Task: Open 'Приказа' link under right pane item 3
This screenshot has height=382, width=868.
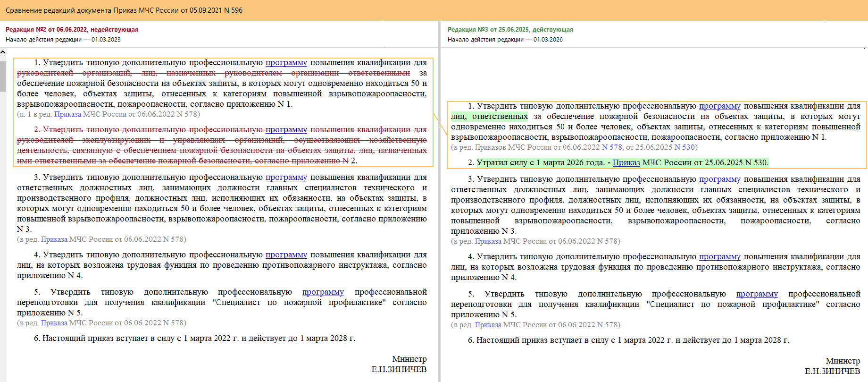Action: [488, 241]
